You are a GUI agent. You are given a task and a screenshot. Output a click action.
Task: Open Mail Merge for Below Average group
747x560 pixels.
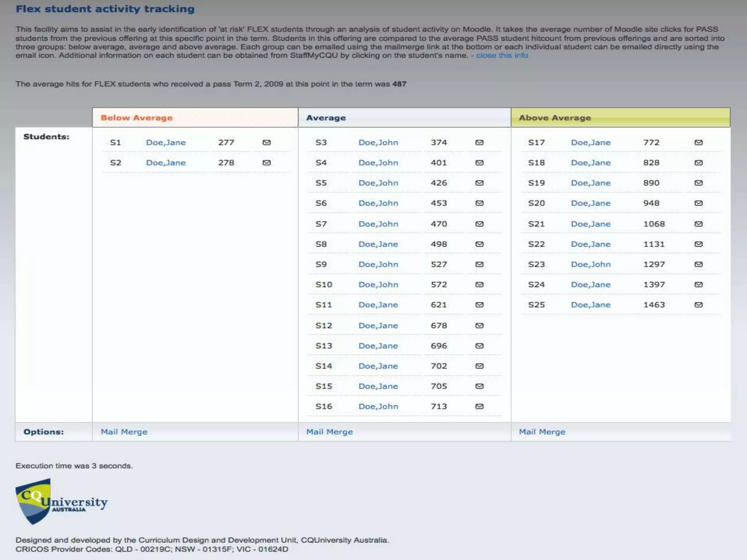124,432
